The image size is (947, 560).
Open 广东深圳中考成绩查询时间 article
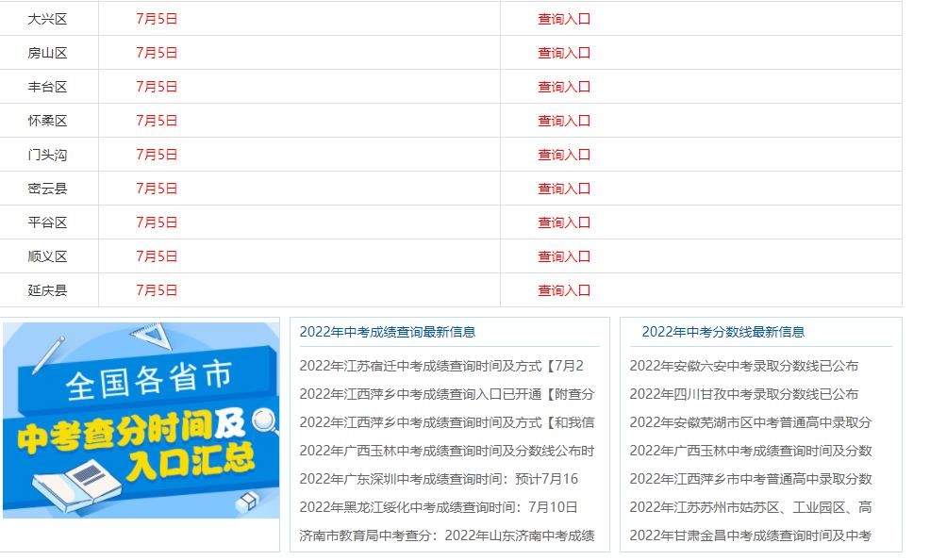(x=439, y=479)
